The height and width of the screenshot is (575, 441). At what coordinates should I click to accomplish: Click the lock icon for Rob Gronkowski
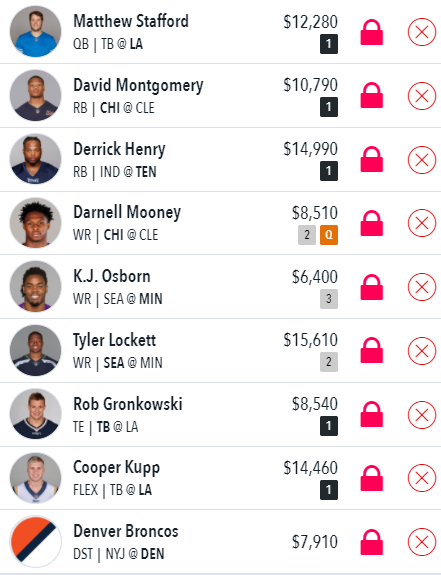click(372, 414)
